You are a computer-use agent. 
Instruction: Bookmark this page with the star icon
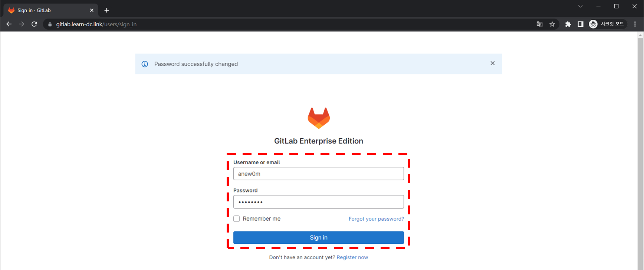point(552,24)
